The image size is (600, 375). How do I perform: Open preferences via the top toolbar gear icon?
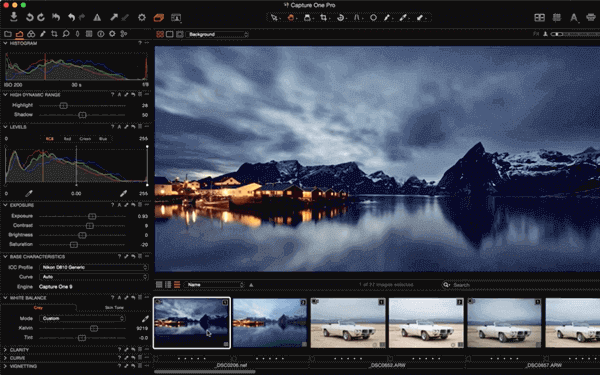coord(142,17)
